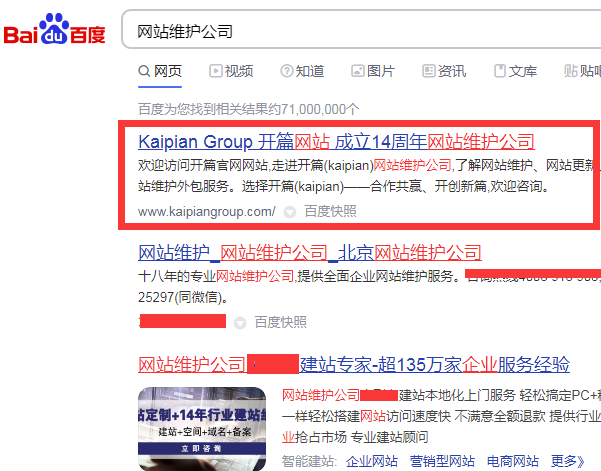Click the snippet text 十八年的专业网站维护公司
The height and width of the screenshot is (471, 601).
(x=216, y=276)
